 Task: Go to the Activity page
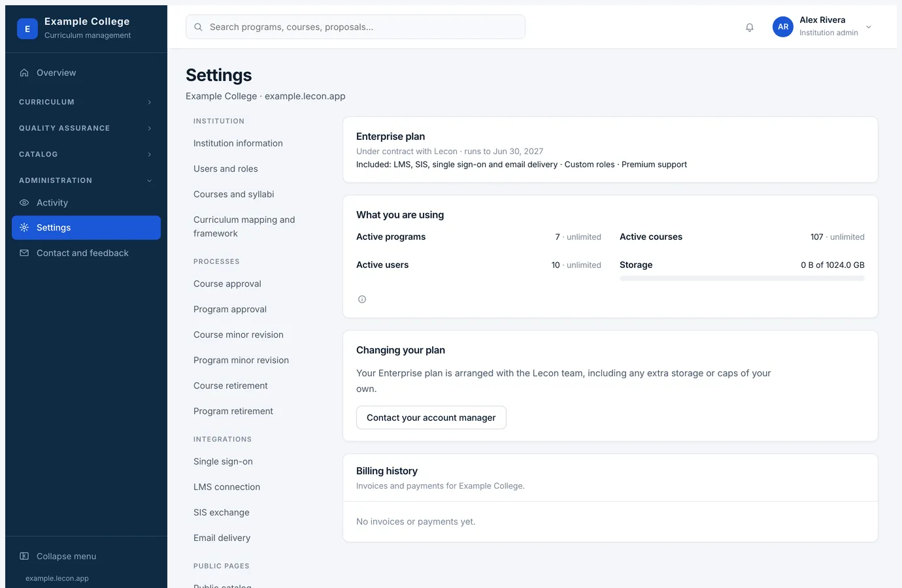click(86, 203)
